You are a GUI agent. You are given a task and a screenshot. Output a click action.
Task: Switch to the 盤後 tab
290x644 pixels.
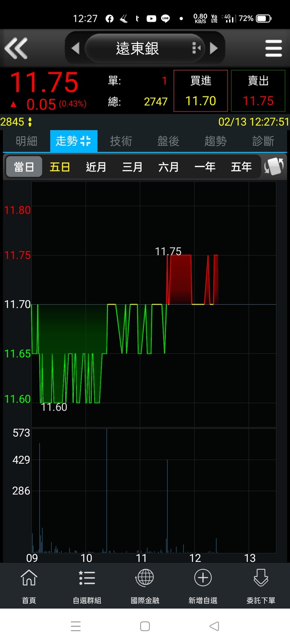(x=168, y=141)
